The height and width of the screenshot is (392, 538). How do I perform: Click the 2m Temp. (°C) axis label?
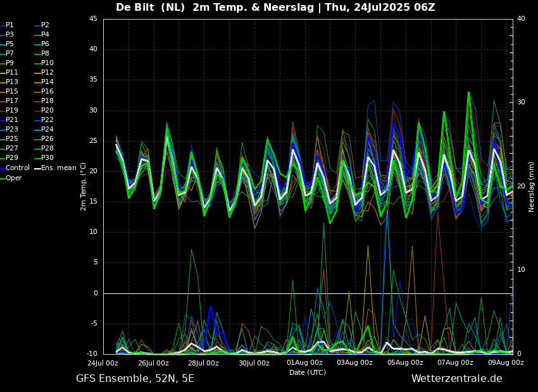tap(84, 186)
